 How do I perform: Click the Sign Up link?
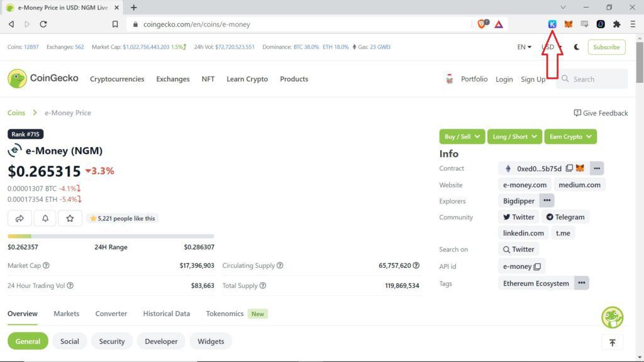pos(533,79)
